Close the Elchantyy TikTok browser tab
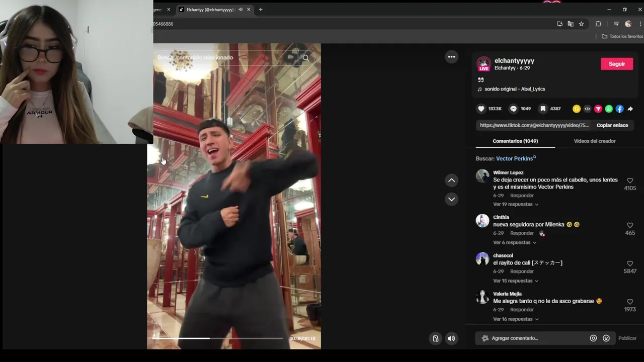 pos(249,10)
